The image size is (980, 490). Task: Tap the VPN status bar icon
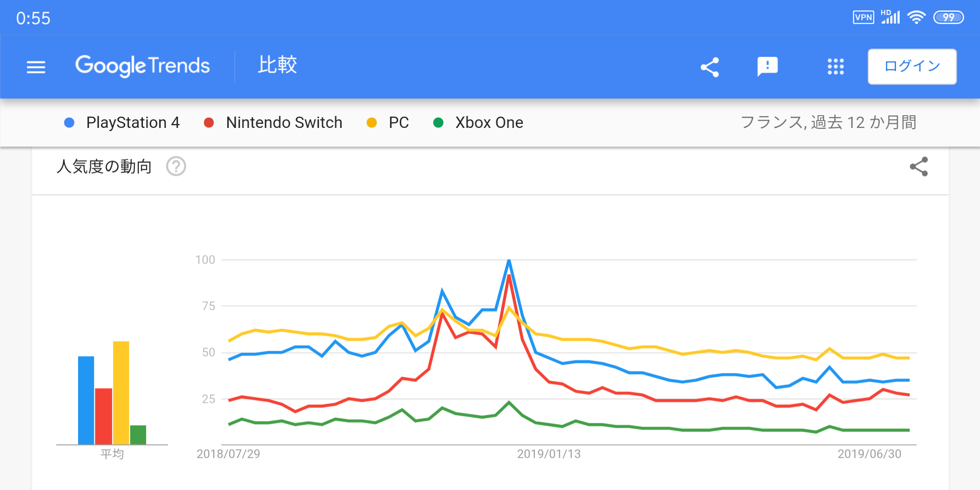tap(863, 18)
